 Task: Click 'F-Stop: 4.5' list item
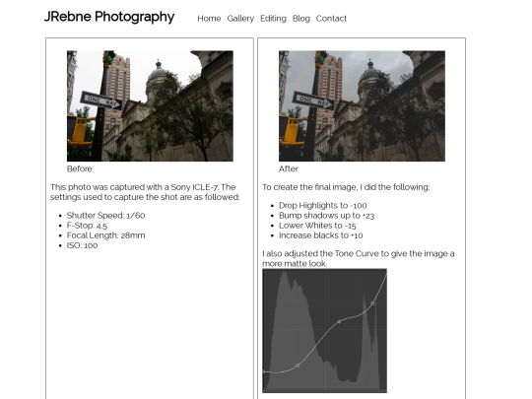87,226
